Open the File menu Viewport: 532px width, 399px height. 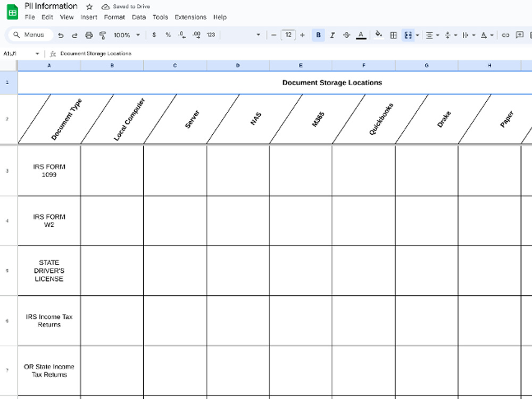(x=29, y=17)
